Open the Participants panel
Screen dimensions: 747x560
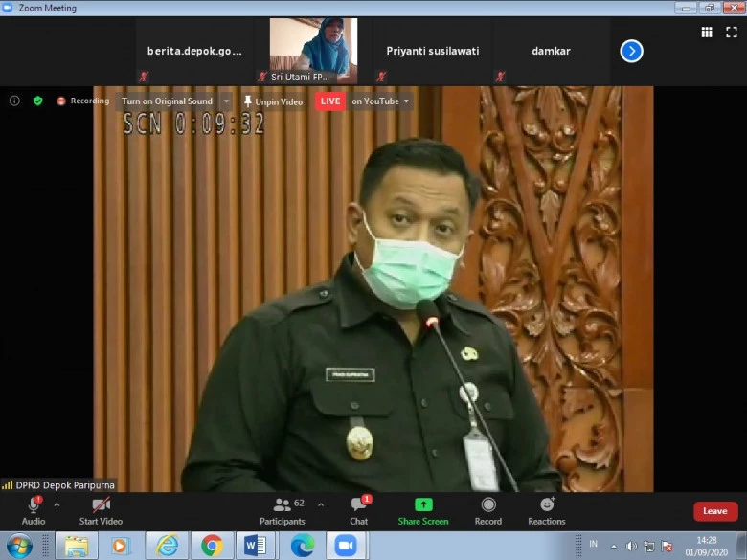click(x=282, y=510)
